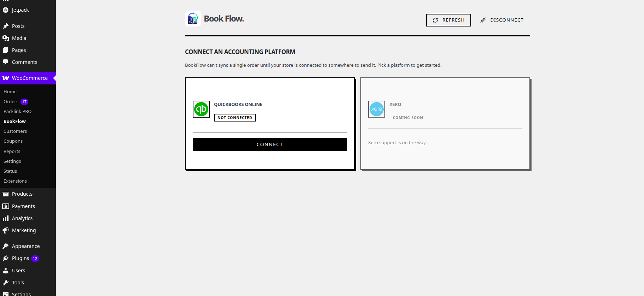This screenshot has height=296, width=644.
Task: Click the Appearance paintbrush icon
Action: point(6,246)
